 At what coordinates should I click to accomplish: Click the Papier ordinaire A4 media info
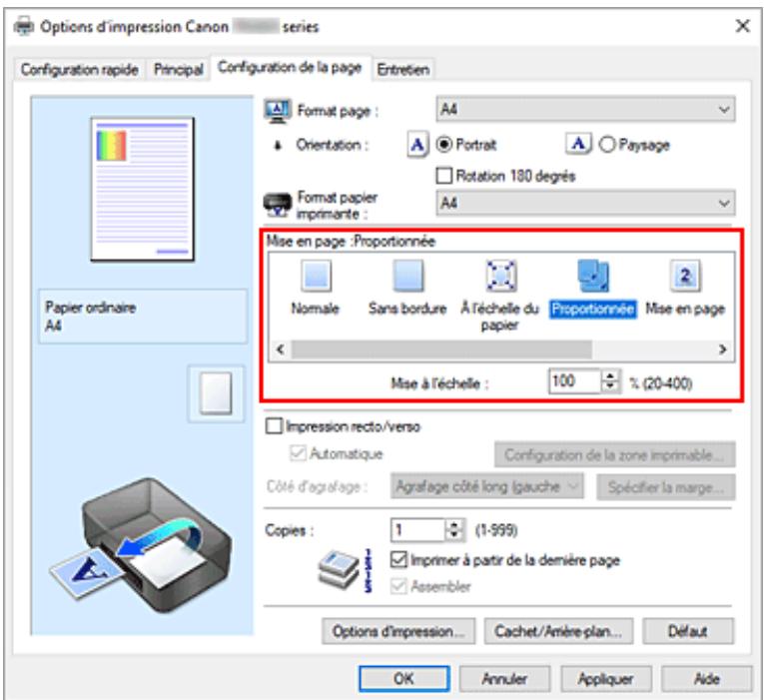[x=143, y=317]
